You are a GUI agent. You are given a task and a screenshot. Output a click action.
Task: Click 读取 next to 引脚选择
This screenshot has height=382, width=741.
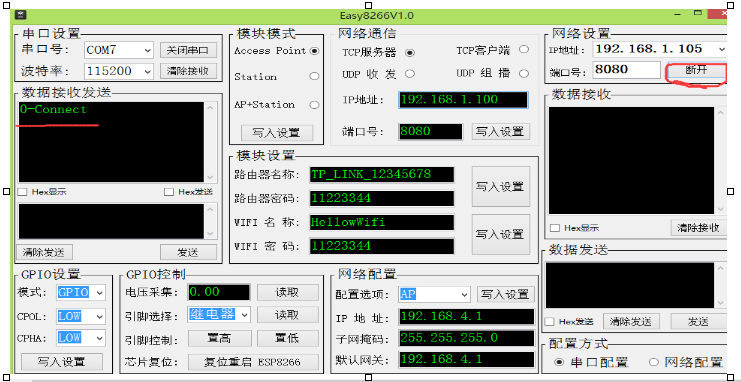tap(287, 315)
